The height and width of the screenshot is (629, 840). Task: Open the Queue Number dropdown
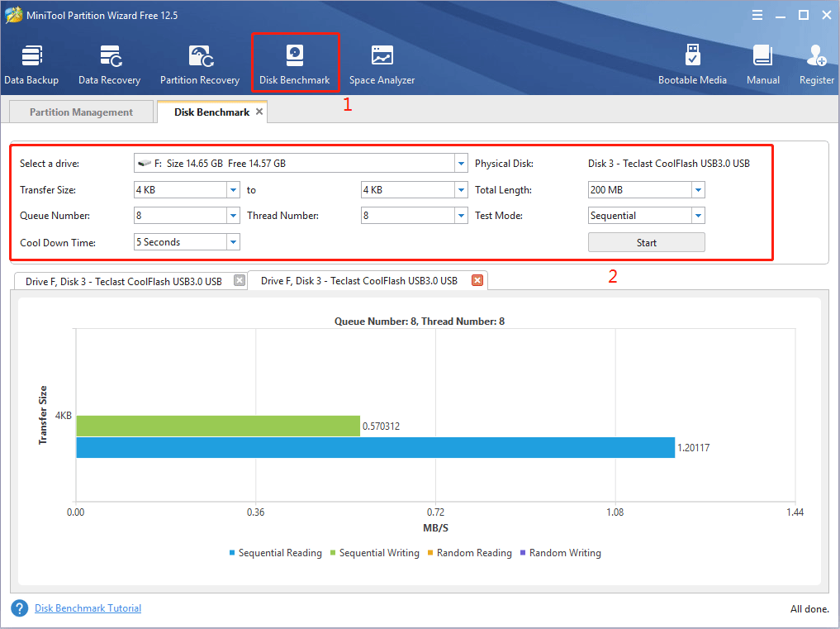[233, 216]
